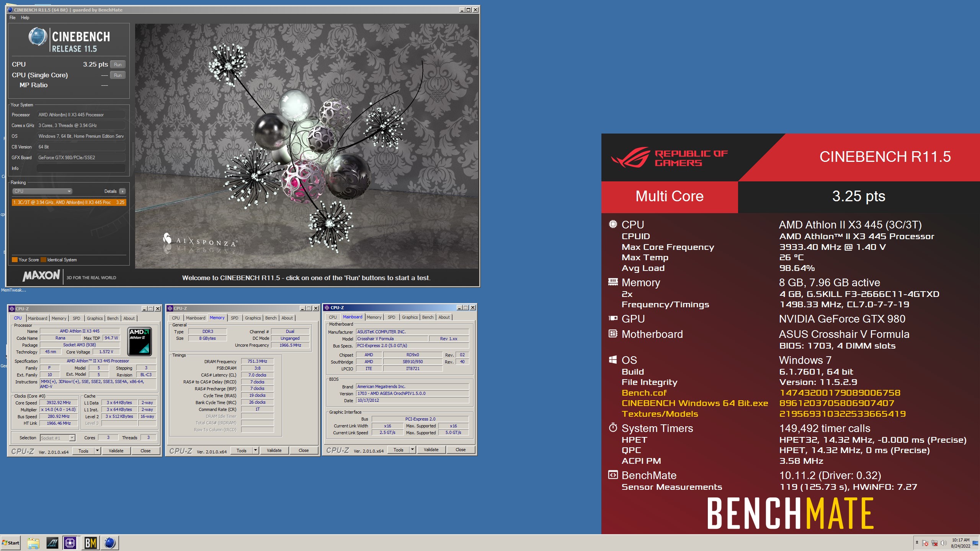Click the MemTweak desktop shortcut label

13,290
